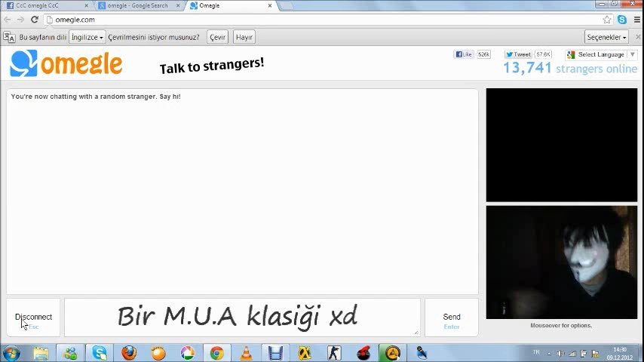Image resolution: width=644 pixels, height=362 pixels.
Task: Open the Seçenekler options dropdown
Action: click(x=606, y=37)
